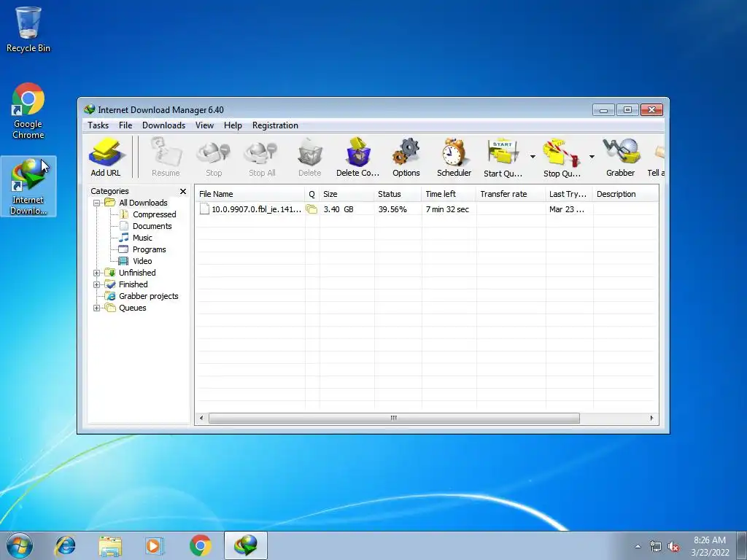Select the Unfinished category
747x560 pixels.
tap(137, 273)
